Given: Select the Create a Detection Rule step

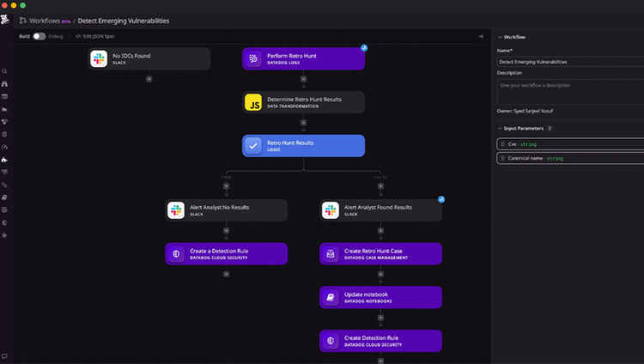Looking at the screenshot, I should pos(227,254).
